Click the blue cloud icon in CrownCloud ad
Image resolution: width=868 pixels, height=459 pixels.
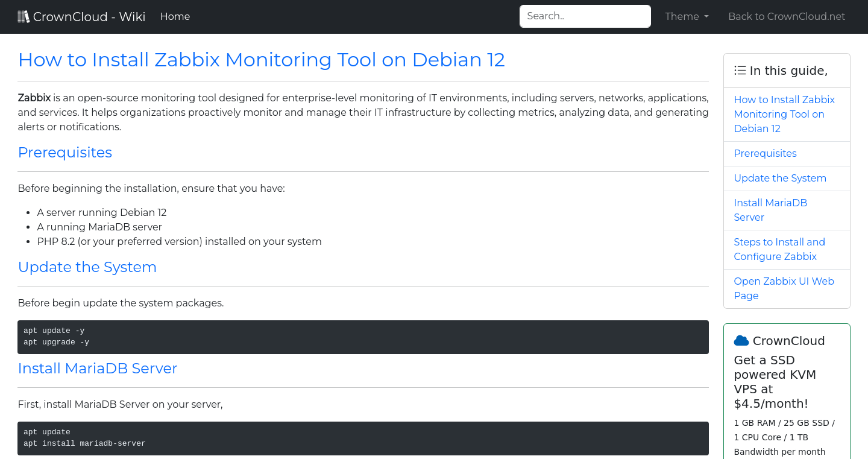point(741,341)
